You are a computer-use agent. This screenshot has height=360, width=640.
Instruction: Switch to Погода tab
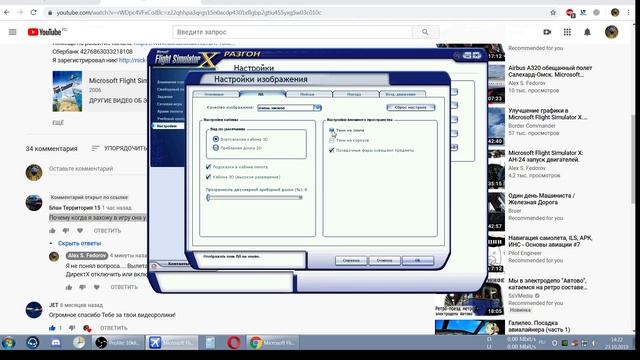click(x=354, y=94)
